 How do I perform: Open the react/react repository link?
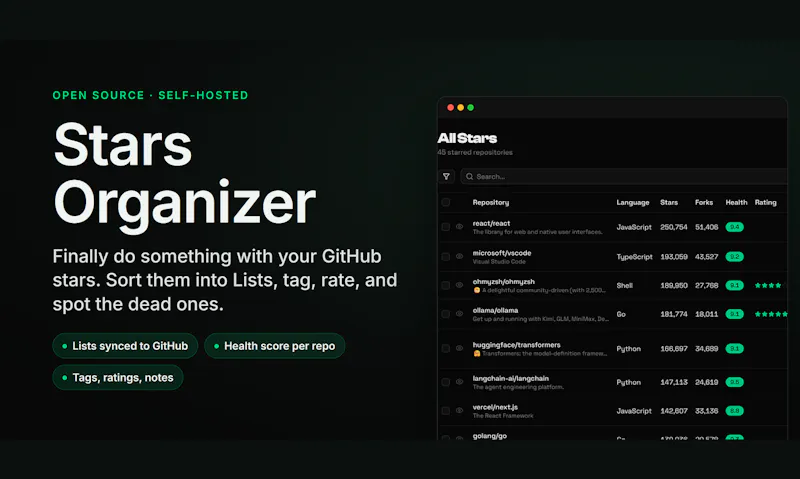click(491, 223)
